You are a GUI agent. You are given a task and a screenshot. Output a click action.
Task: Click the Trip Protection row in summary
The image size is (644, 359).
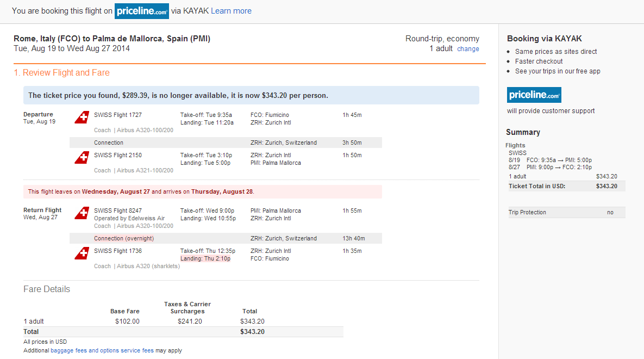point(567,213)
